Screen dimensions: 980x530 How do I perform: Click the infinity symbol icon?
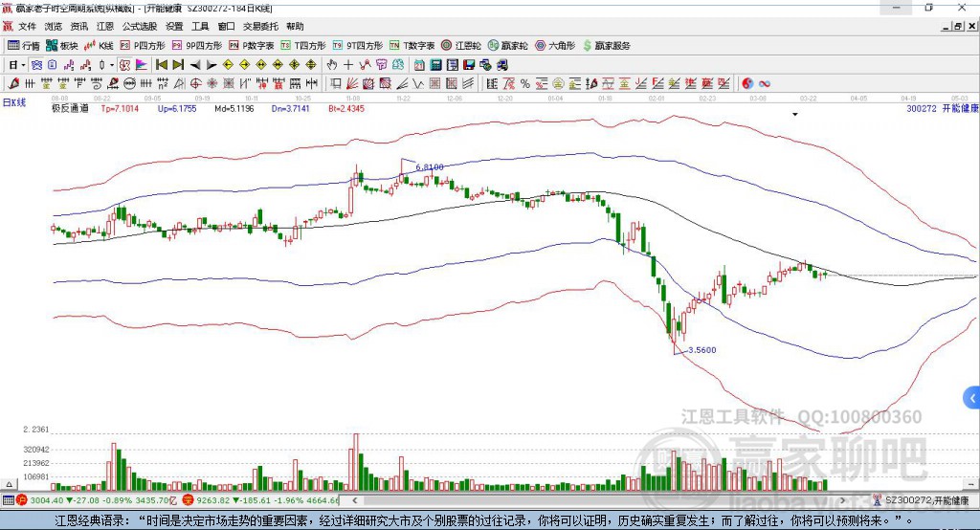[x=766, y=83]
